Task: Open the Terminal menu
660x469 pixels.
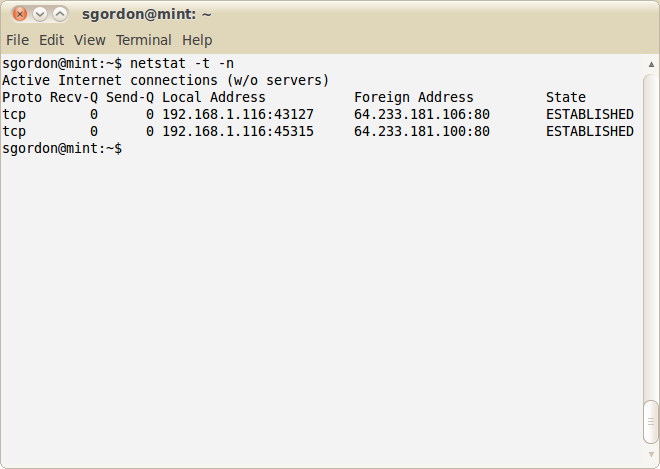Action: [x=144, y=40]
